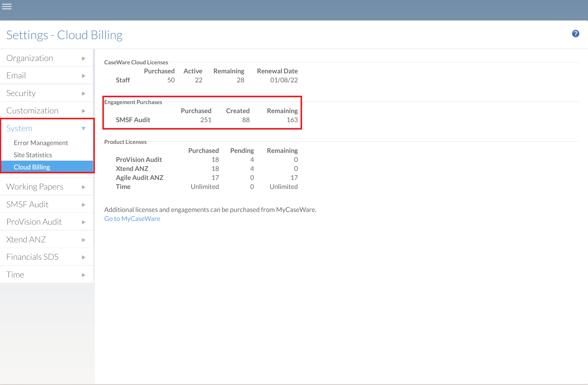Select System menu heading

tap(19, 128)
